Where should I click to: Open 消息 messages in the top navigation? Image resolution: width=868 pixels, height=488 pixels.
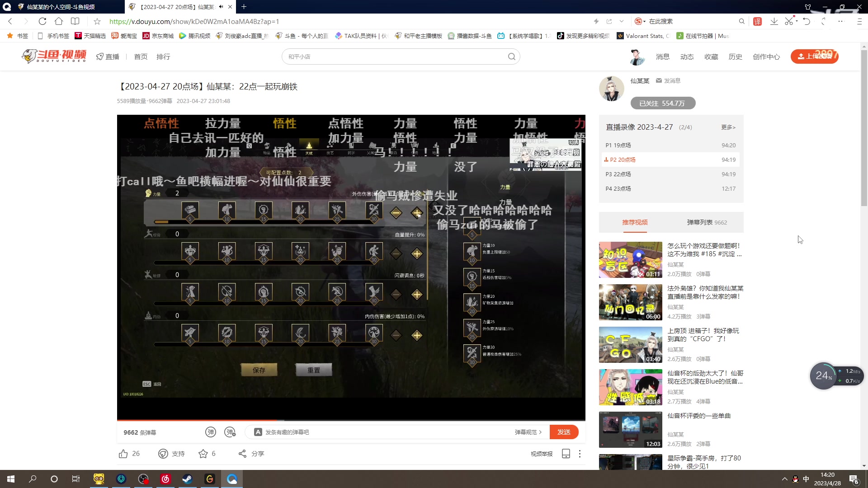pos(663,56)
